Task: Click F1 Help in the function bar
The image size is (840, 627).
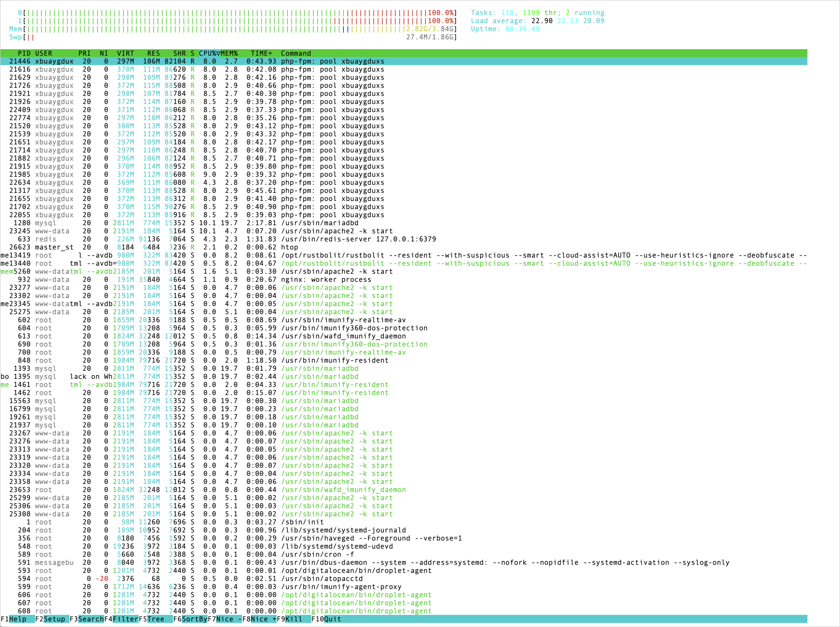Action: [17, 619]
